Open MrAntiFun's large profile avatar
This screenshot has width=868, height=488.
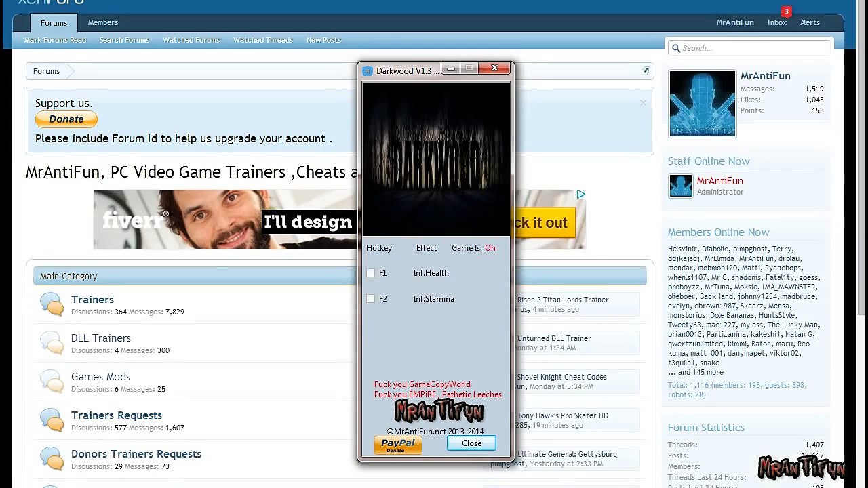(702, 103)
